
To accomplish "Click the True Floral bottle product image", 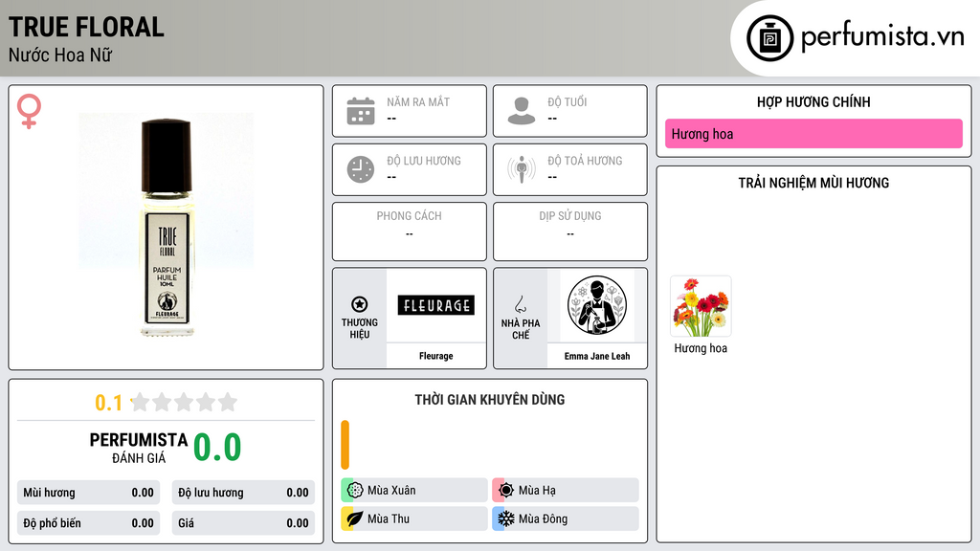I will point(167,227).
